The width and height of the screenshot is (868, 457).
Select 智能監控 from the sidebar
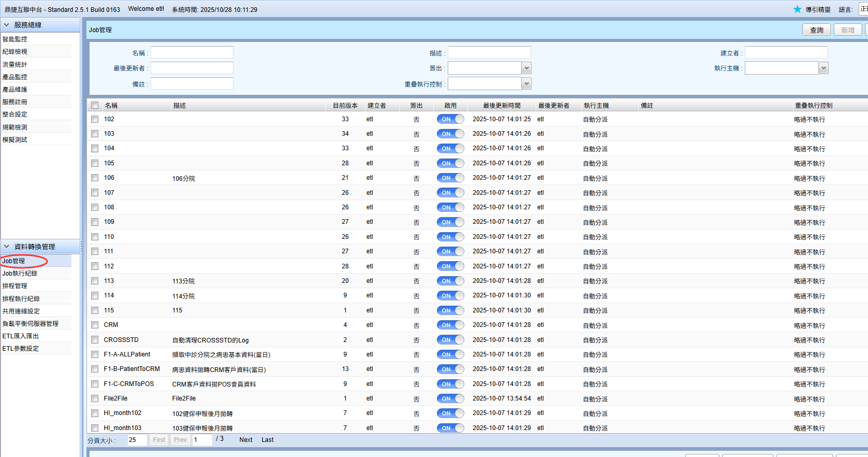click(15, 39)
